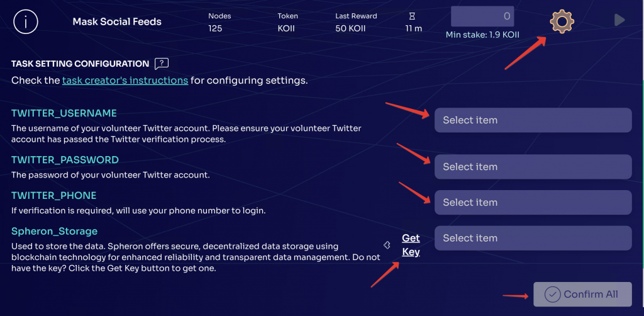Viewport: 644px width, 316px height.
Task: Click the hourglass timer icon
Action: point(412,16)
